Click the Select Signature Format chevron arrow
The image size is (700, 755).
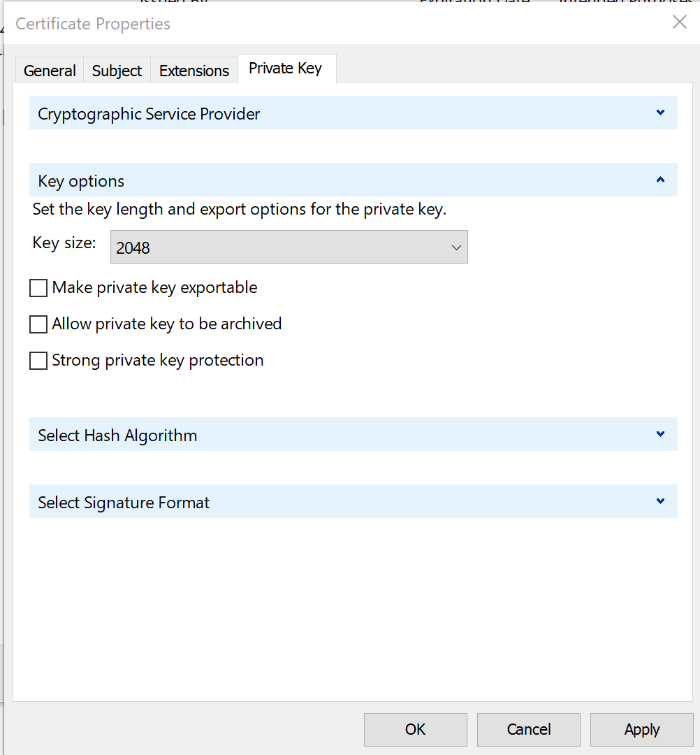[x=660, y=501]
